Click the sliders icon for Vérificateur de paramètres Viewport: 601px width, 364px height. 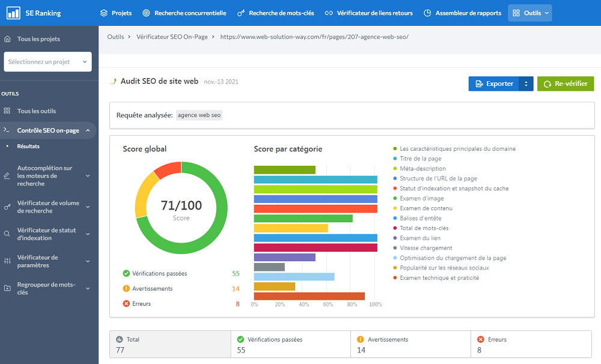[7, 261]
